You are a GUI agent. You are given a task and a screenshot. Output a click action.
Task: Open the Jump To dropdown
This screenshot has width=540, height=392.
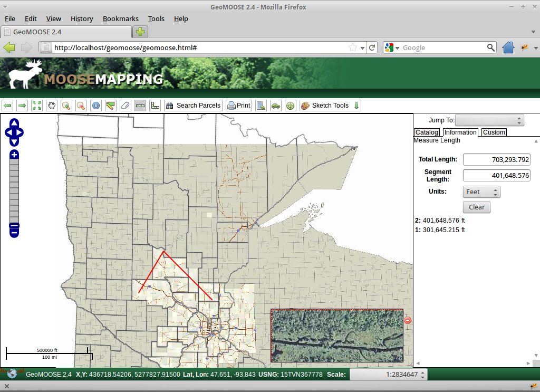489,120
